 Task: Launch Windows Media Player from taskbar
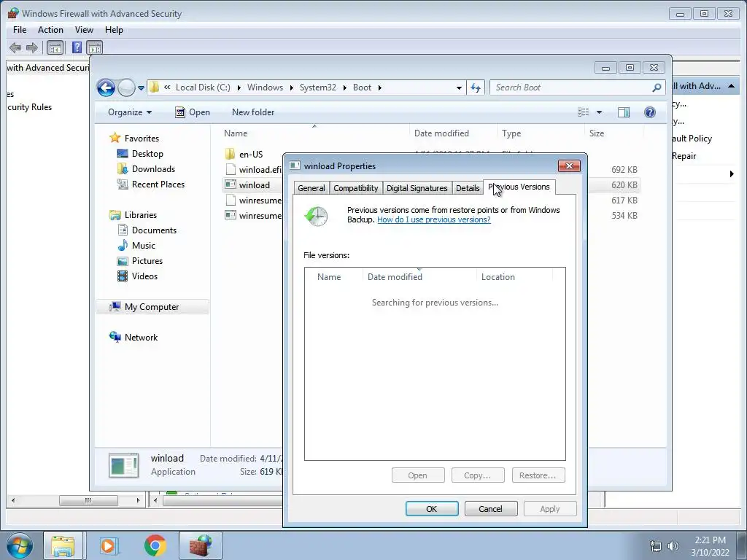point(109,545)
